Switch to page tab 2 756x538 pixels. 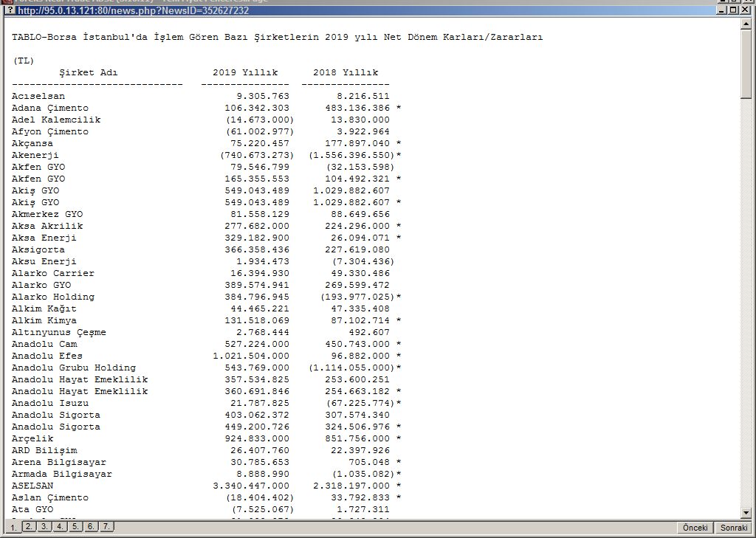point(29,526)
